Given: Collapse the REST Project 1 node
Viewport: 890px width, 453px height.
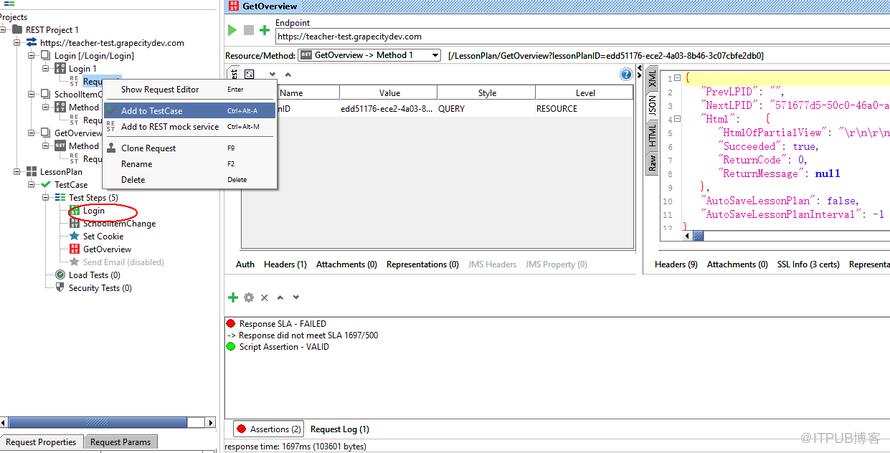Looking at the screenshot, I should click(x=3, y=30).
